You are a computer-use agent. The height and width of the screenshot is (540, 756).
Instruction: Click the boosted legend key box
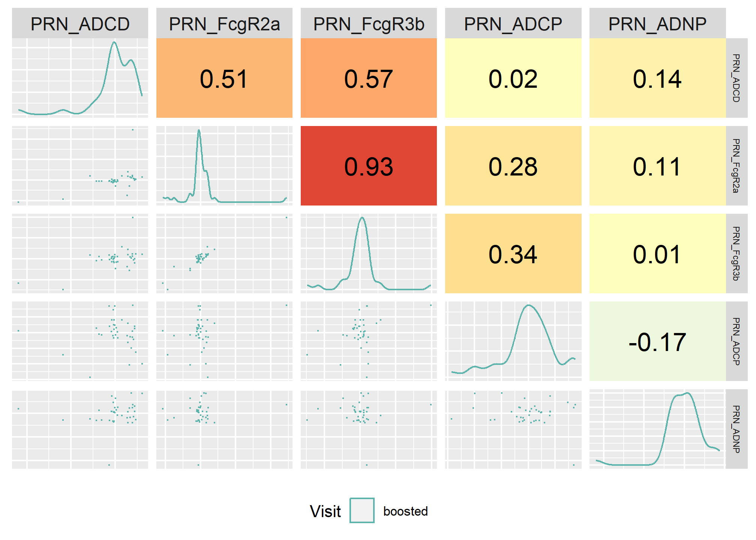[x=362, y=510]
